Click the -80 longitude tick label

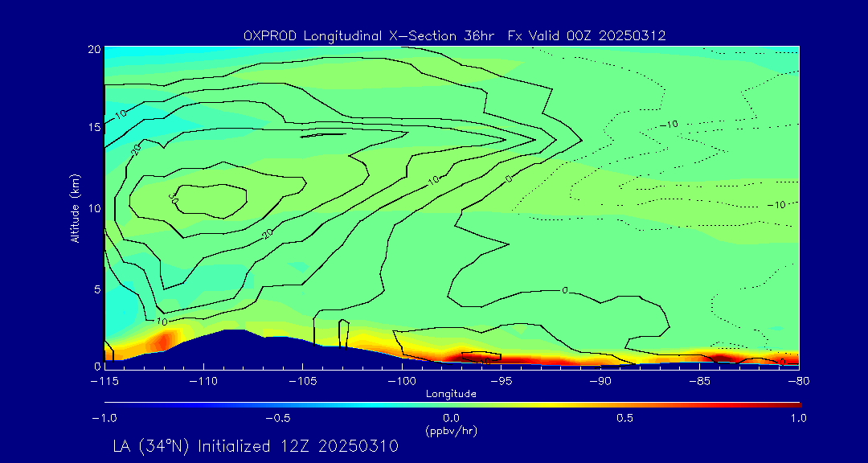coord(799,382)
